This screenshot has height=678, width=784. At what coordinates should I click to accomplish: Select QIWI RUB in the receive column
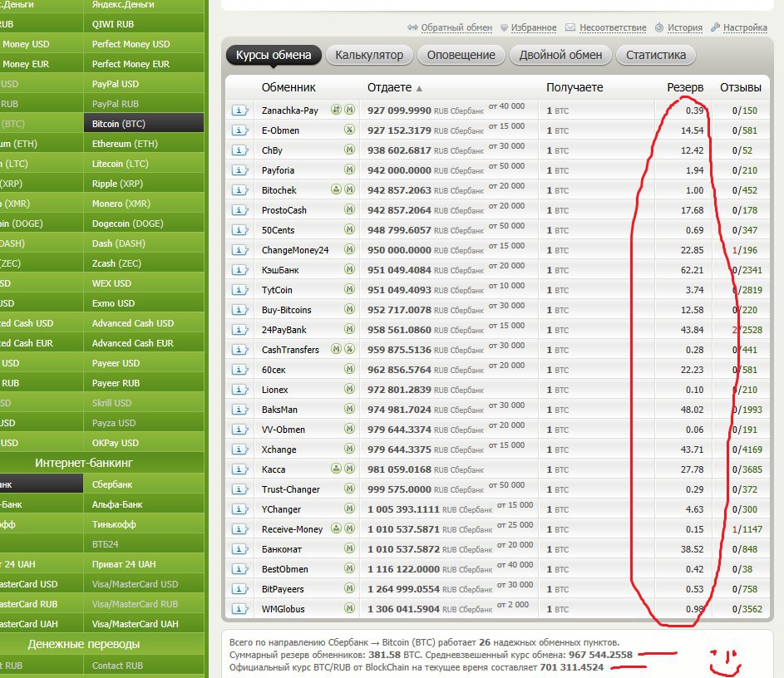click(x=144, y=24)
